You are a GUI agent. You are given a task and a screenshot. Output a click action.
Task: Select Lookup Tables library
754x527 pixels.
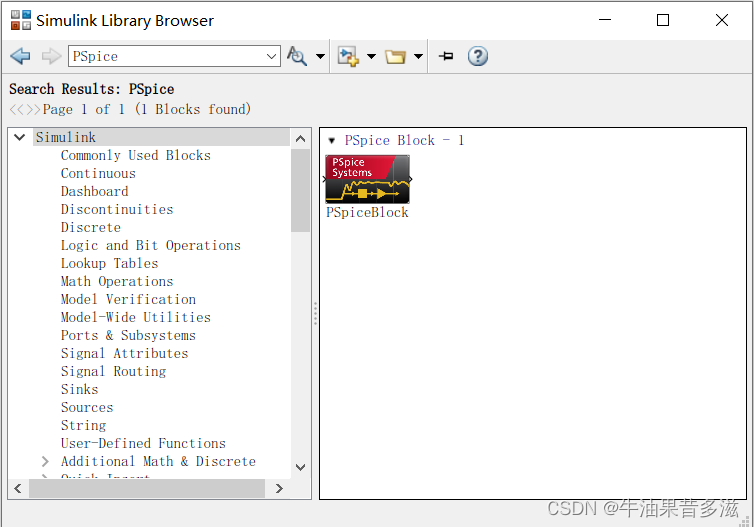point(109,263)
